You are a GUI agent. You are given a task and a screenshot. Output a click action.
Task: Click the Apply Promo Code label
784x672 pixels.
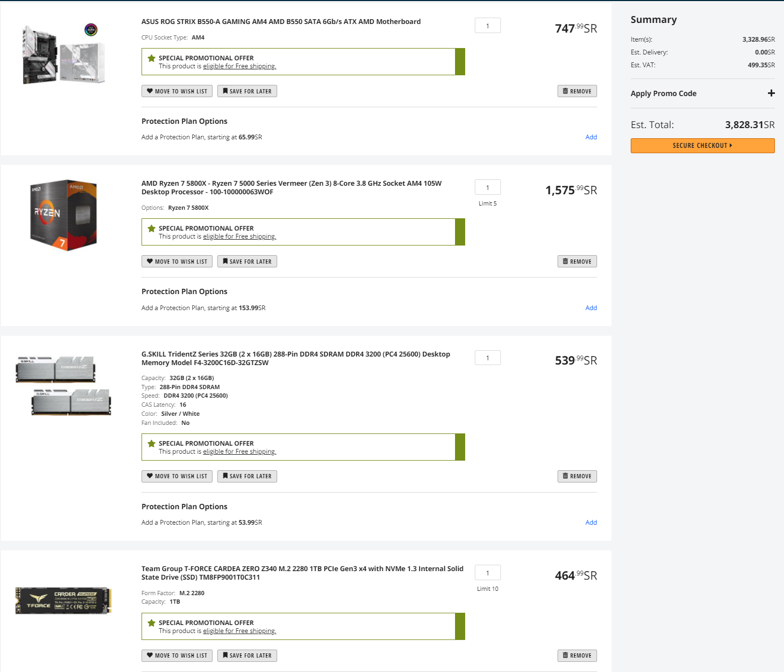coord(663,93)
